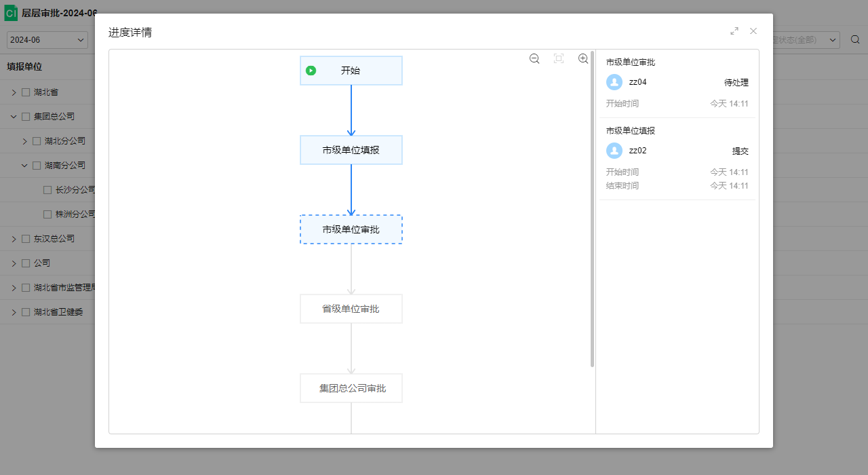Zoom out the flow diagram
Viewport: 868px width, 475px height.
(534, 59)
